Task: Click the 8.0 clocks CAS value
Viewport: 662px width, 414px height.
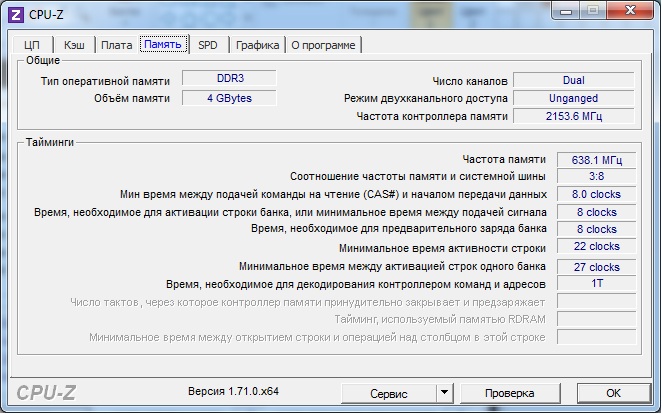Action: [x=597, y=195]
